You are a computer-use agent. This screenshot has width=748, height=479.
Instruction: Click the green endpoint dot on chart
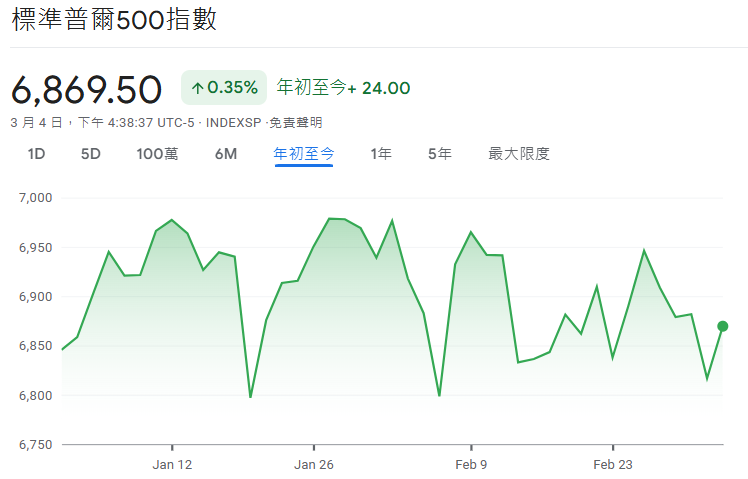pos(723,326)
